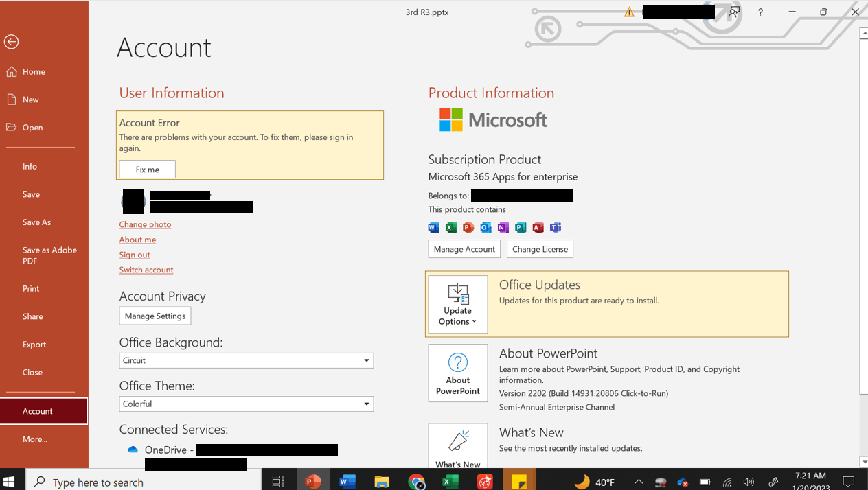The width and height of the screenshot is (868, 490).
Task: Open the Home page in sidebar
Action: 44,71
